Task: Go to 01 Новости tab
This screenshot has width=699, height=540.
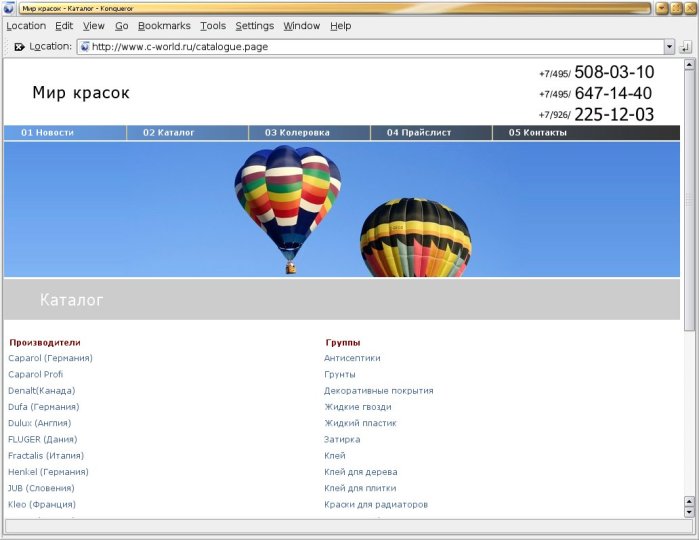Action: (65, 133)
